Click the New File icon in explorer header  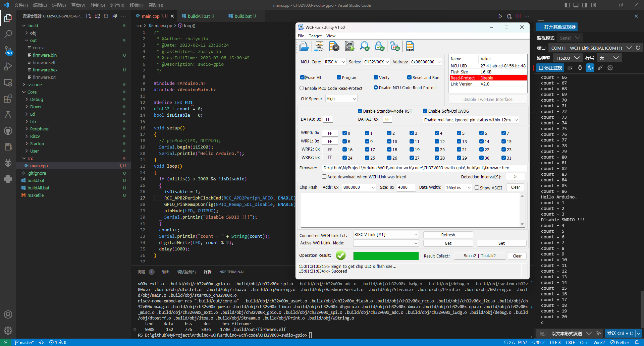[89, 16]
